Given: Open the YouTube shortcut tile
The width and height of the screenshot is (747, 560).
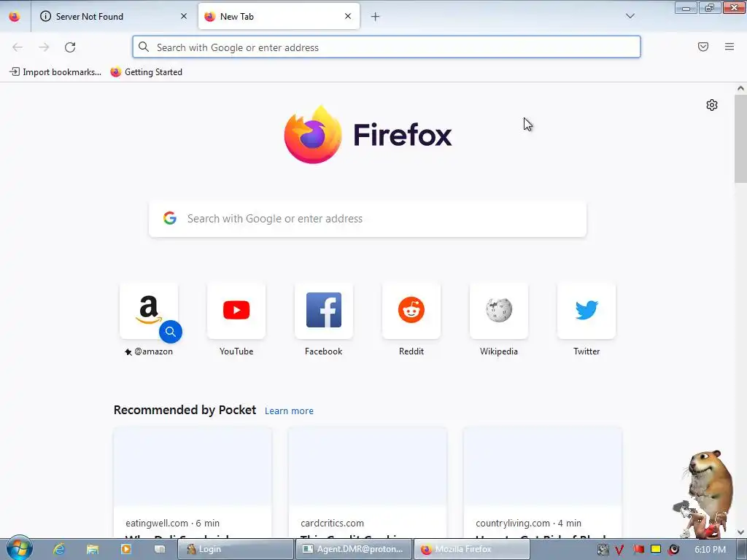Looking at the screenshot, I should tap(236, 311).
